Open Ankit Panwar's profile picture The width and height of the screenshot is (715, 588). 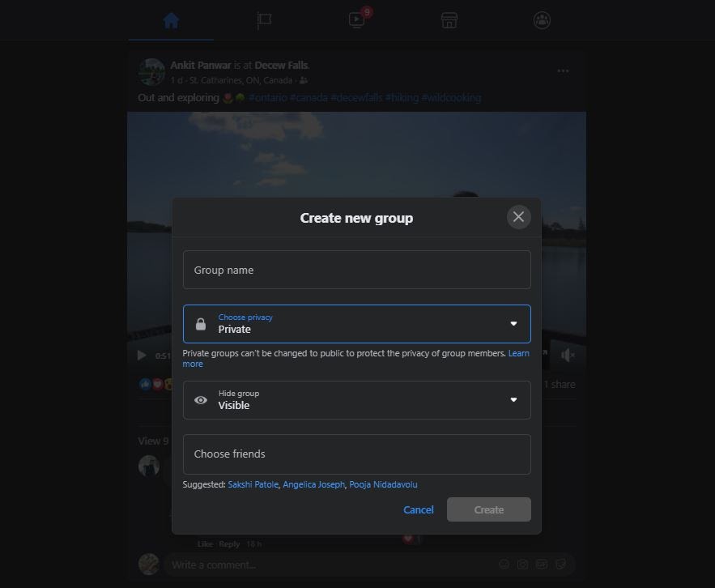pos(151,72)
